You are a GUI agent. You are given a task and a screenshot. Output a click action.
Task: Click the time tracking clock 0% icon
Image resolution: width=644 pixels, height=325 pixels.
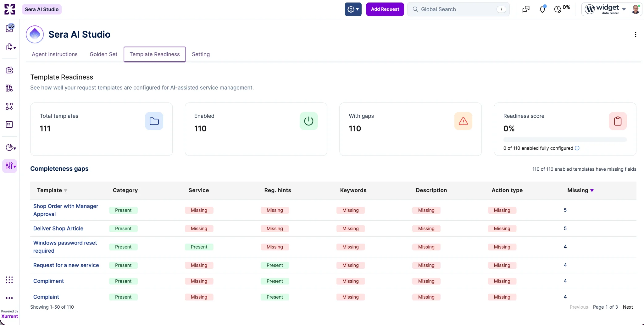coord(562,9)
